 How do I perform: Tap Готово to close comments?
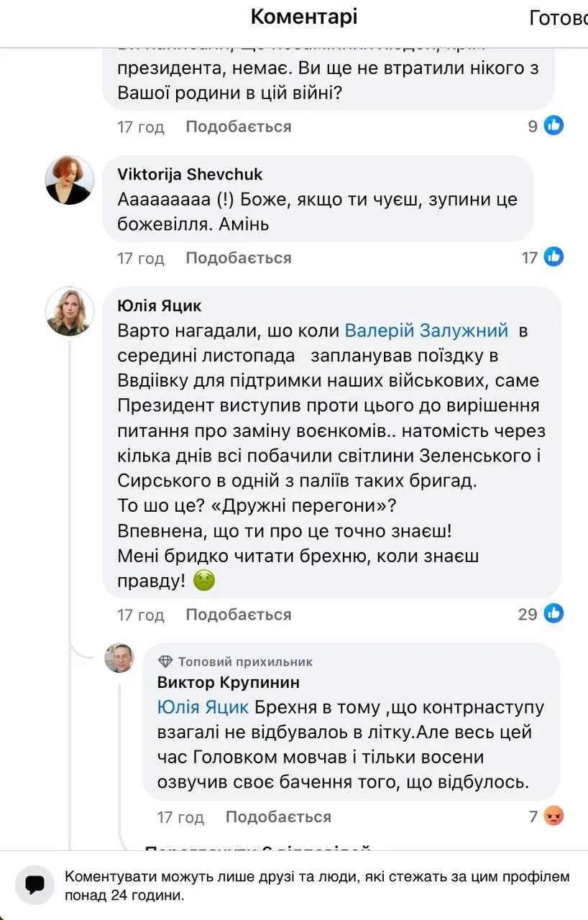coord(559,18)
